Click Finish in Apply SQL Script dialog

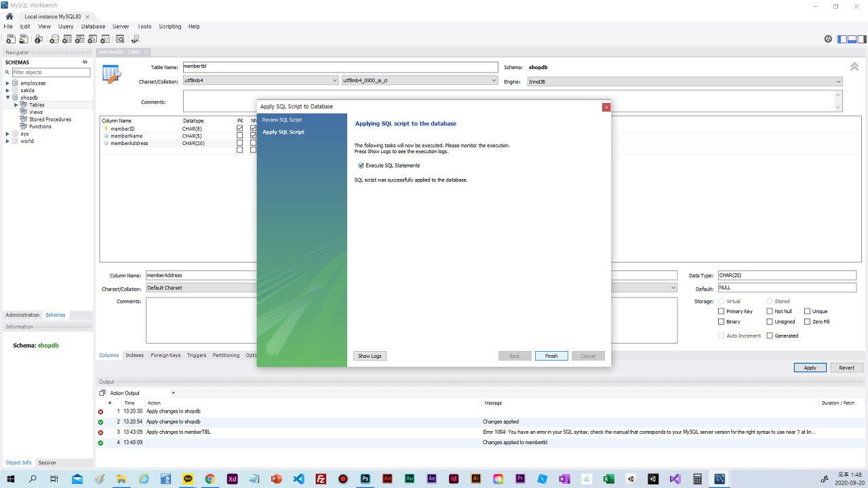551,356
